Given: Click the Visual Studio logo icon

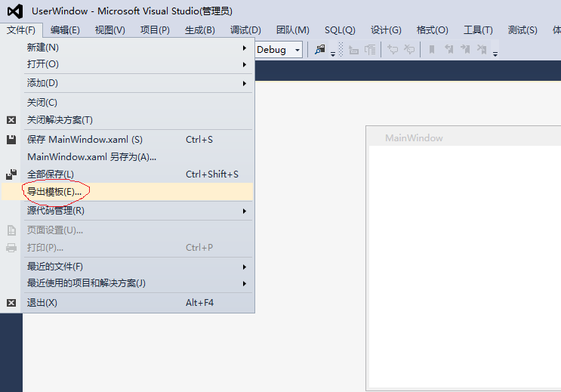Looking at the screenshot, I should tap(15, 11).
